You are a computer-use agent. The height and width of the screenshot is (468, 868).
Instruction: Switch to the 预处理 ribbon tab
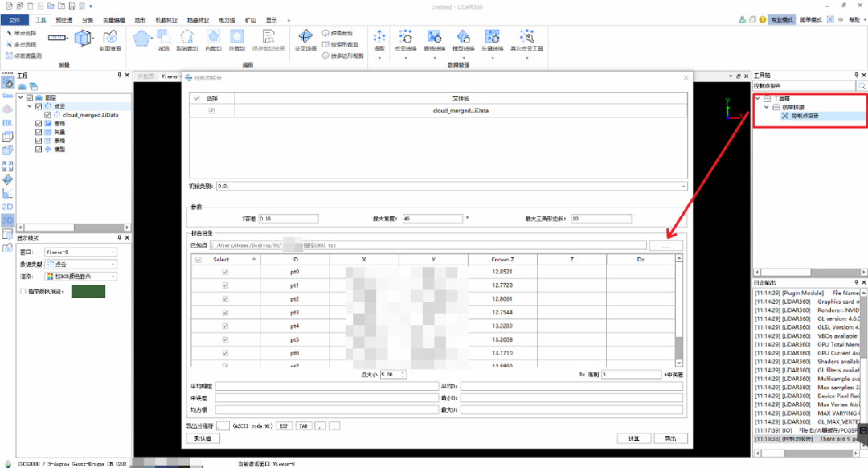[x=64, y=20]
